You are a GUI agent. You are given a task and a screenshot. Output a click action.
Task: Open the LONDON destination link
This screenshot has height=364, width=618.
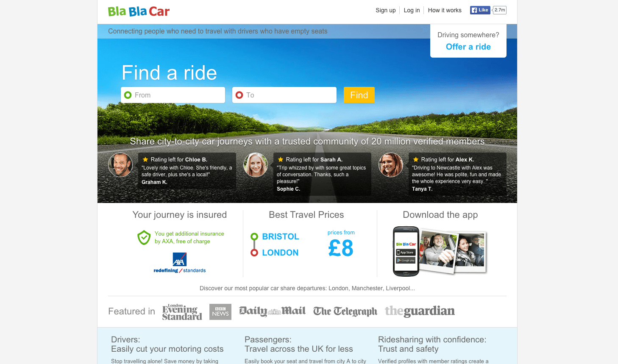click(280, 253)
